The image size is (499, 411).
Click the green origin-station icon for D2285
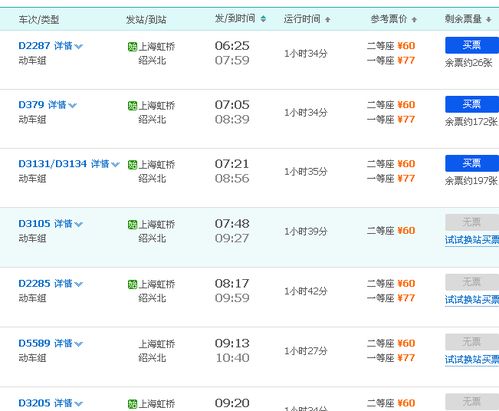point(132,284)
